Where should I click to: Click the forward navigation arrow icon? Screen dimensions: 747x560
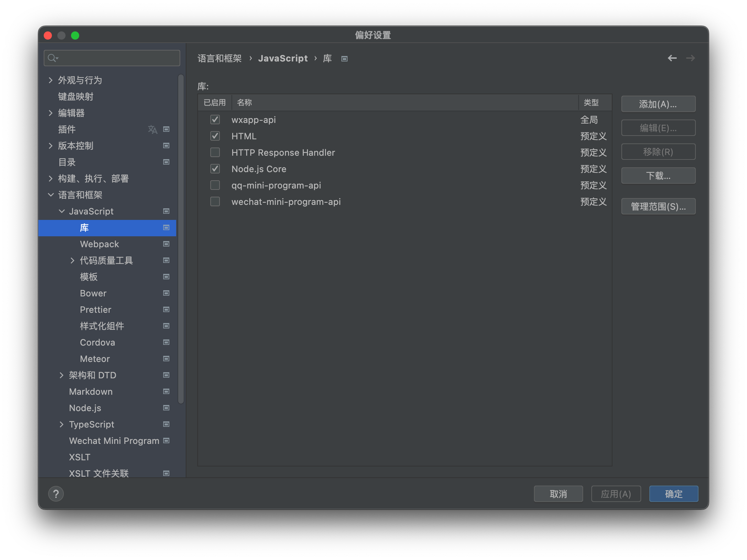point(690,58)
